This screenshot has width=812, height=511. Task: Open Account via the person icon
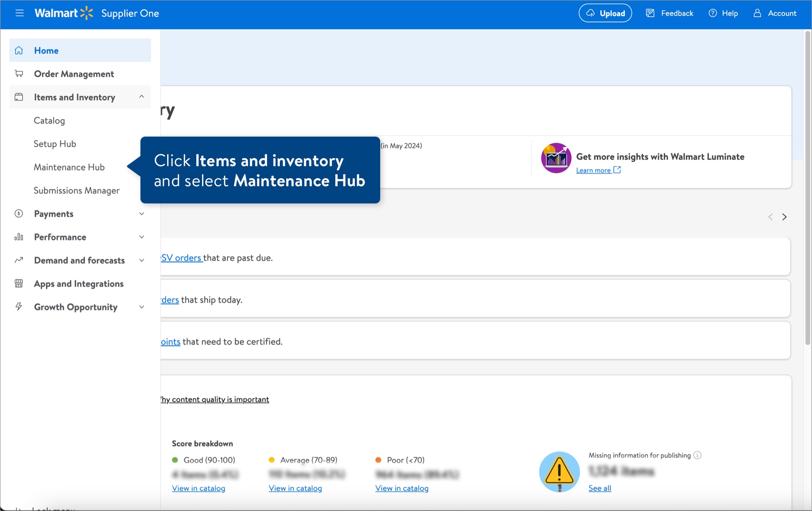(x=756, y=13)
